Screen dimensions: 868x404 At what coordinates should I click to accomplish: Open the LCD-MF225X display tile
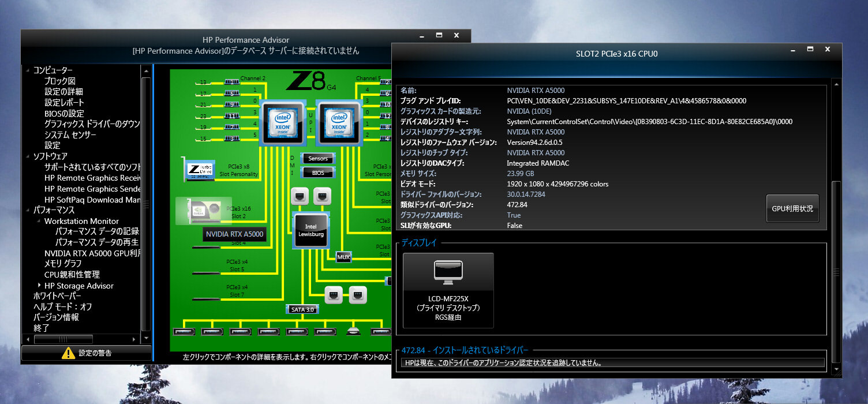[448, 290]
